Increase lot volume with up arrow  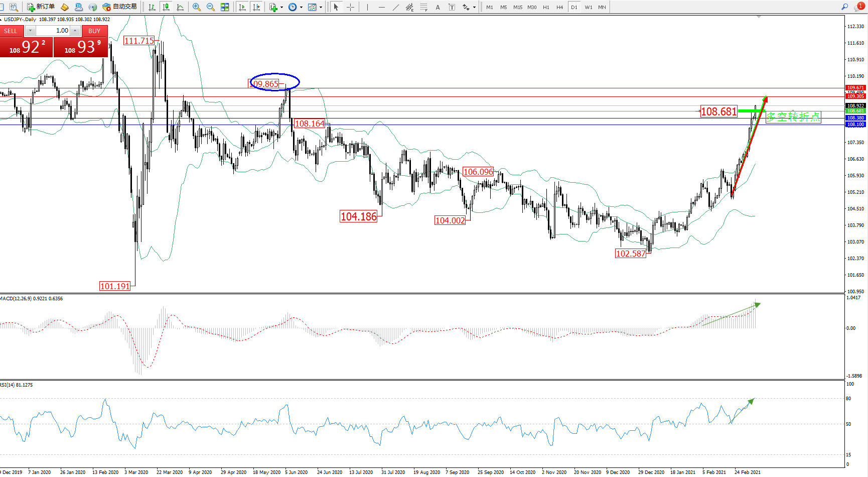[x=75, y=31]
